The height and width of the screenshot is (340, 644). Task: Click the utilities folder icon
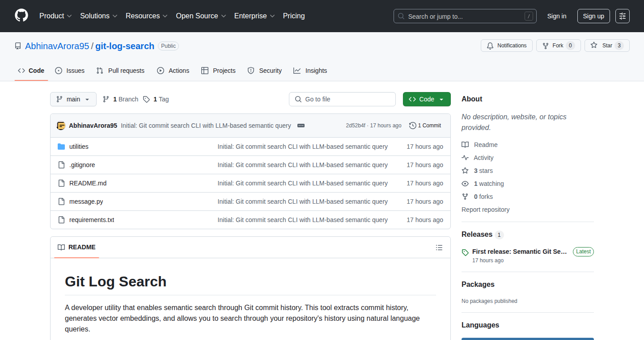[x=61, y=147]
